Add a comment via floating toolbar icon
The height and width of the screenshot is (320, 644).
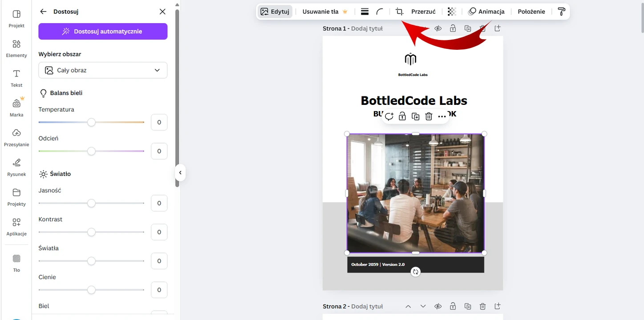389,116
